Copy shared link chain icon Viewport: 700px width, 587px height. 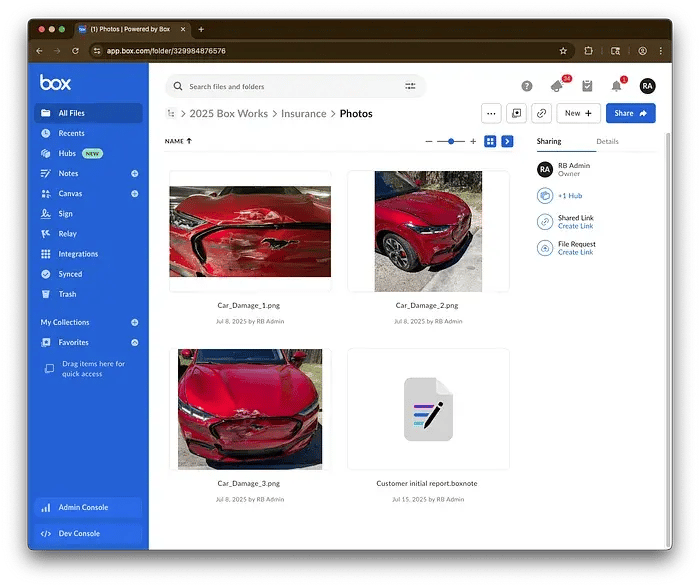coord(541,113)
